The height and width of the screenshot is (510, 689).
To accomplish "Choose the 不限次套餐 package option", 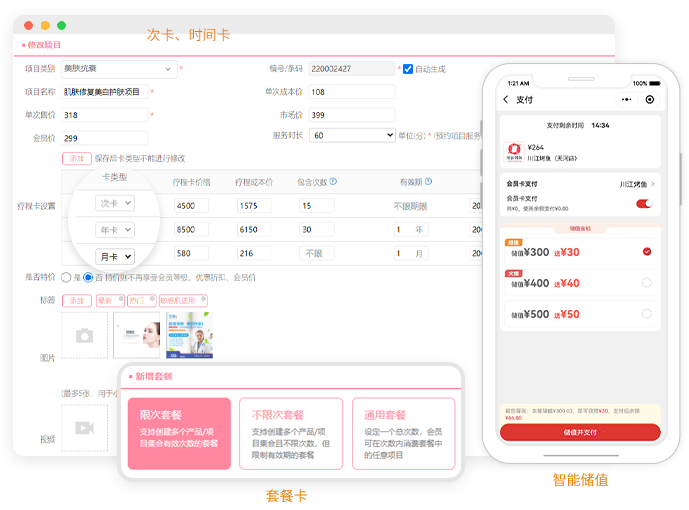I will pyautogui.click(x=291, y=434).
